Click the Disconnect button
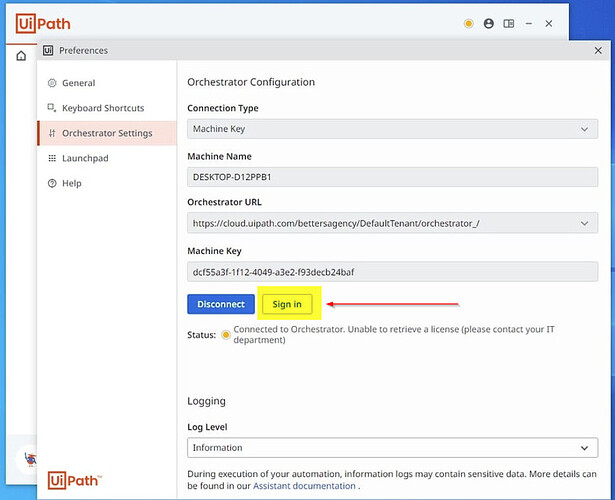The height and width of the screenshot is (500, 615). coord(221,304)
